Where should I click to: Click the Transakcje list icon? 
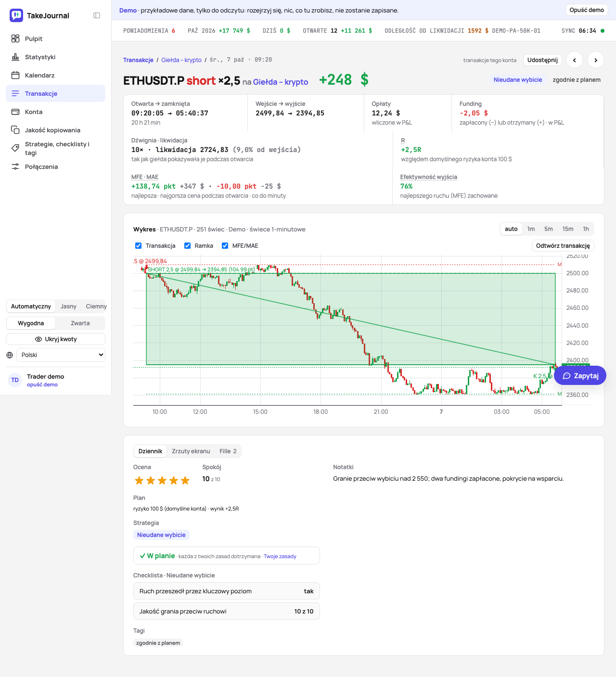(x=15, y=93)
